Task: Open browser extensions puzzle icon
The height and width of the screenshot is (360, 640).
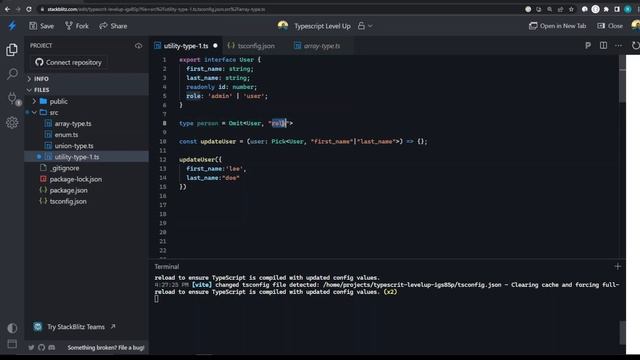Action: coord(606,9)
